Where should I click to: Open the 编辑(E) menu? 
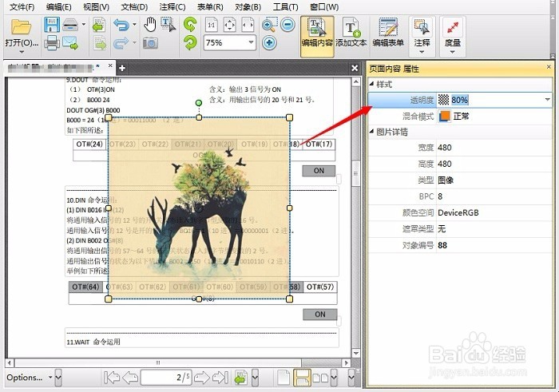point(59,6)
